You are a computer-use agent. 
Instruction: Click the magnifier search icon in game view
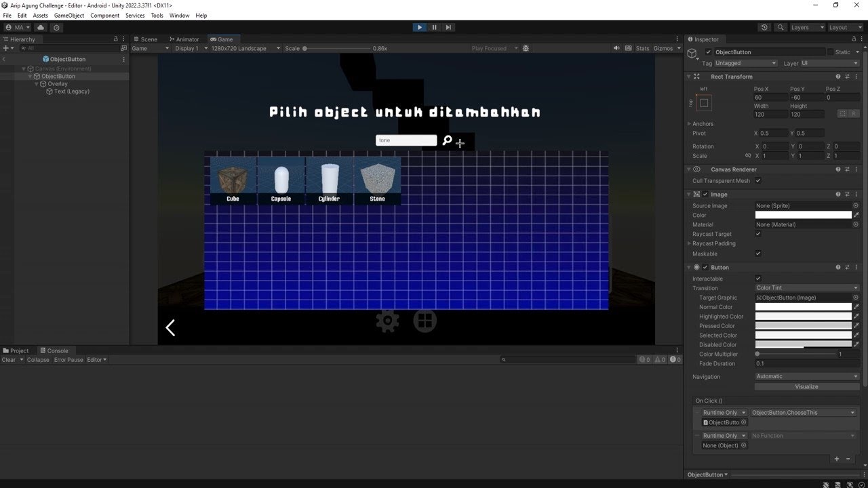[x=447, y=141]
